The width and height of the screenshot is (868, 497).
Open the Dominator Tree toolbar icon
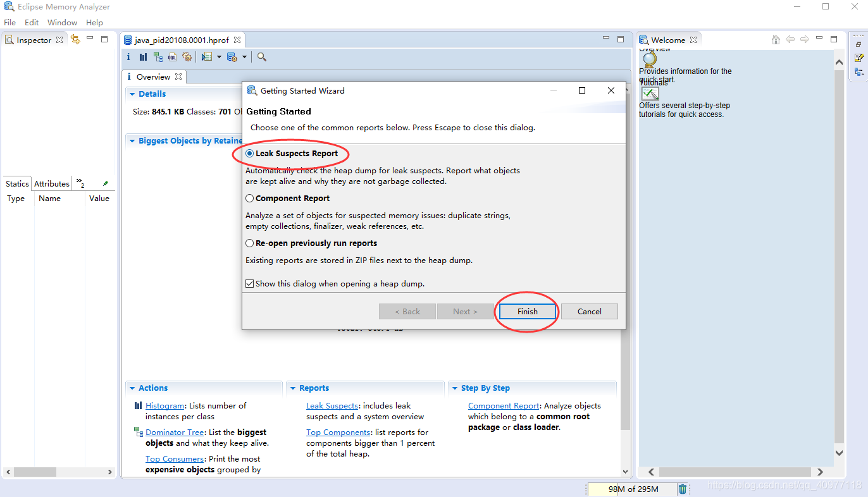click(x=158, y=57)
